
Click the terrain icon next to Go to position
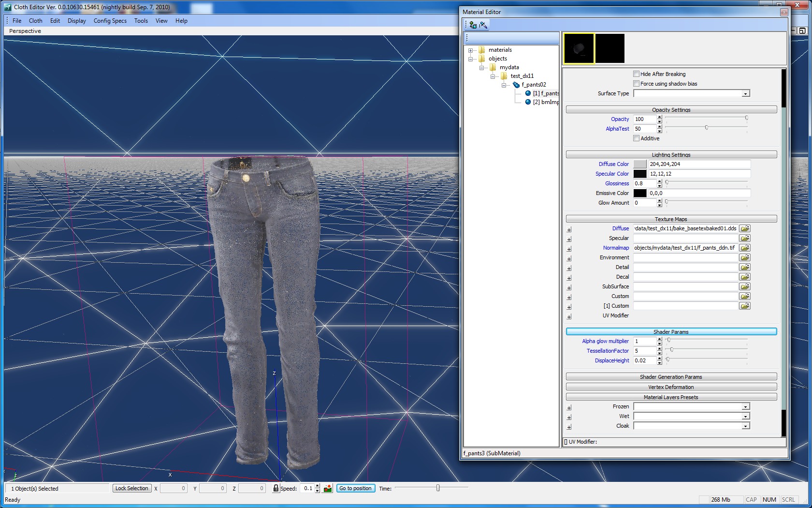tap(328, 489)
